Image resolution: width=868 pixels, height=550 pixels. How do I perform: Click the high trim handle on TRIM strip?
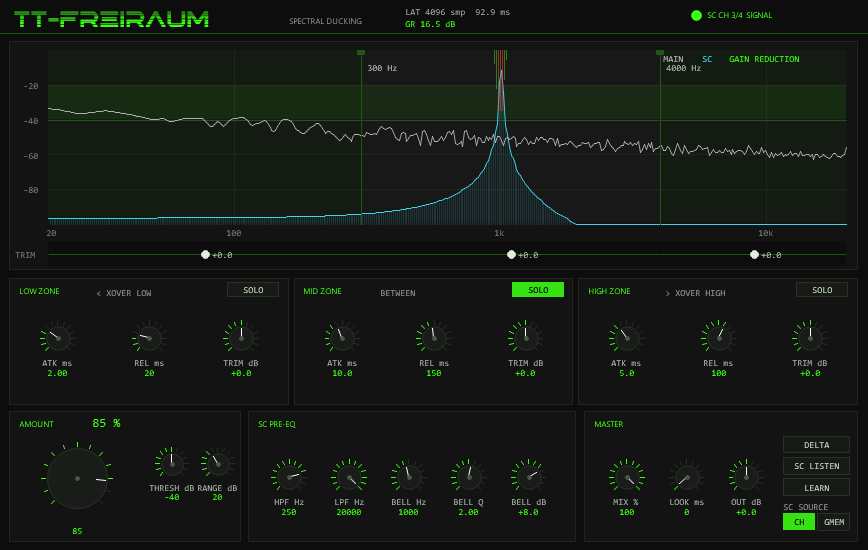click(x=754, y=255)
